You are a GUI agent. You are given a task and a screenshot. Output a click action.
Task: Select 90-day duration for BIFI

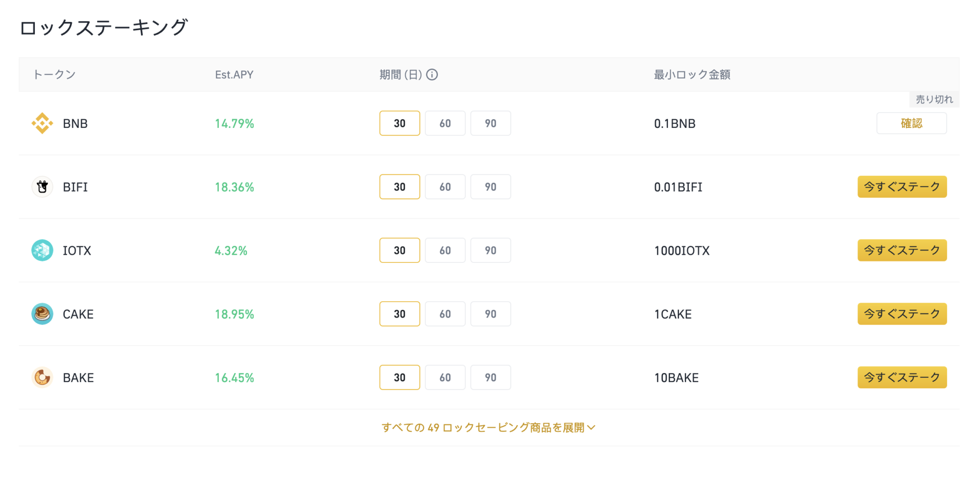coord(490,187)
